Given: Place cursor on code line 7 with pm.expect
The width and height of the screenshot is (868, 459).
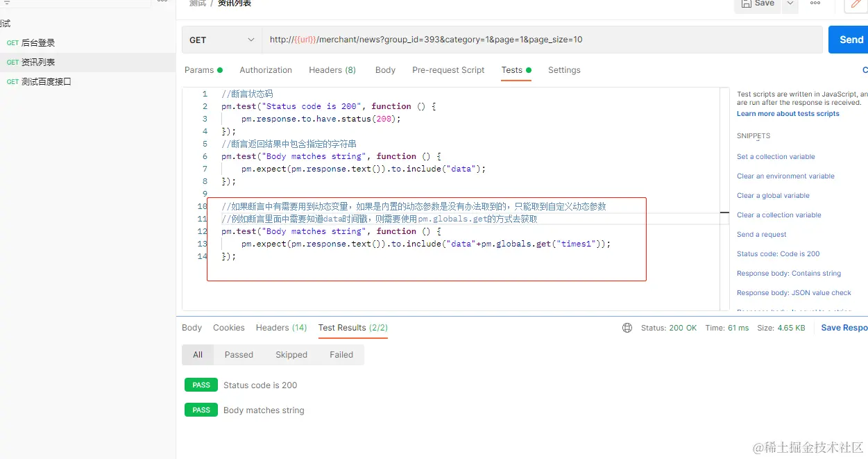Looking at the screenshot, I should tap(364, 169).
